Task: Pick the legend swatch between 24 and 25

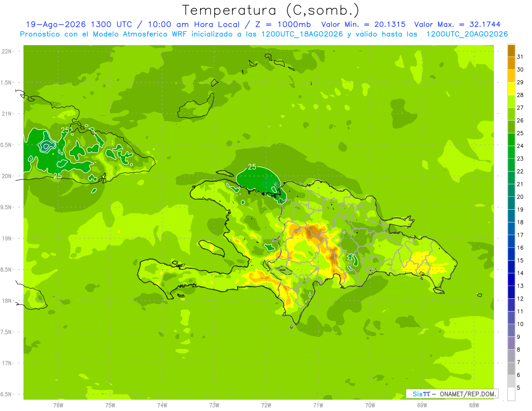Action: pyautogui.click(x=511, y=140)
